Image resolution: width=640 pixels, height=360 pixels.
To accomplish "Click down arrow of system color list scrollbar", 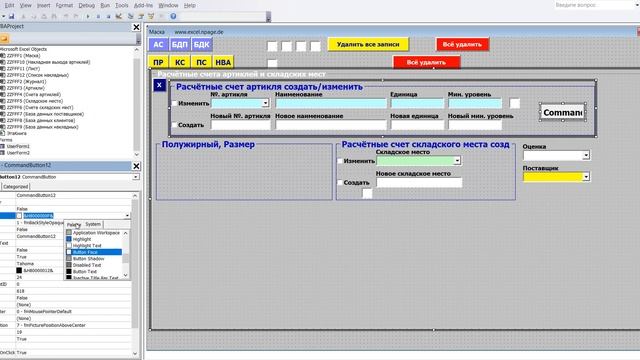I will pos(126,276).
